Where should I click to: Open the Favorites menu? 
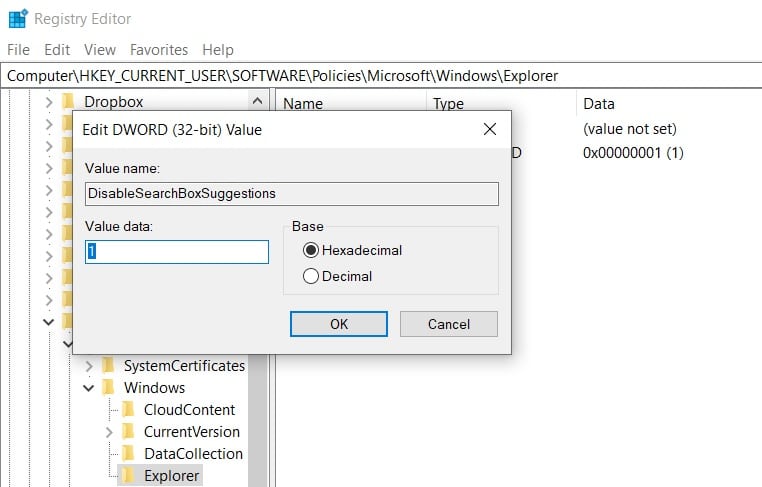tap(158, 49)
